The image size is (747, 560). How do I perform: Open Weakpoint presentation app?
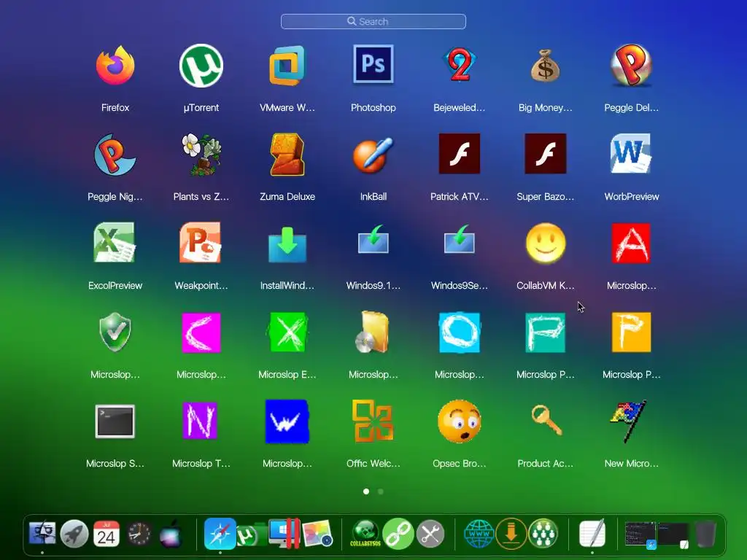201,242
